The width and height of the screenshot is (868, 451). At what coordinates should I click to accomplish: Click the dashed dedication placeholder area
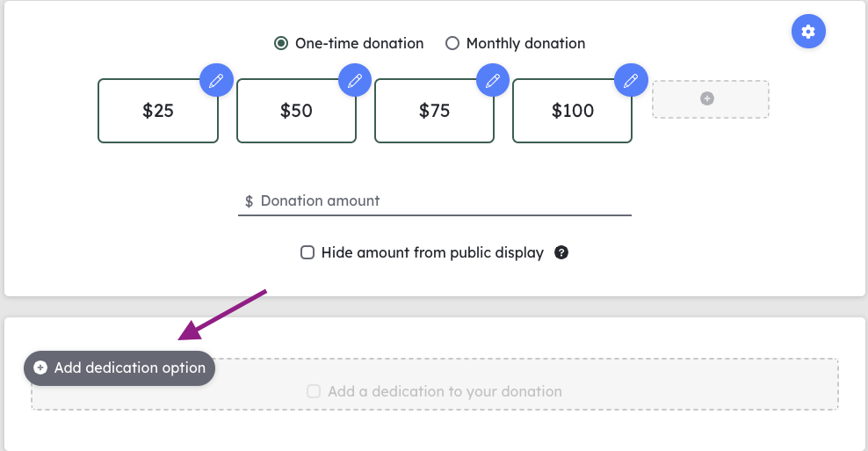435,384
